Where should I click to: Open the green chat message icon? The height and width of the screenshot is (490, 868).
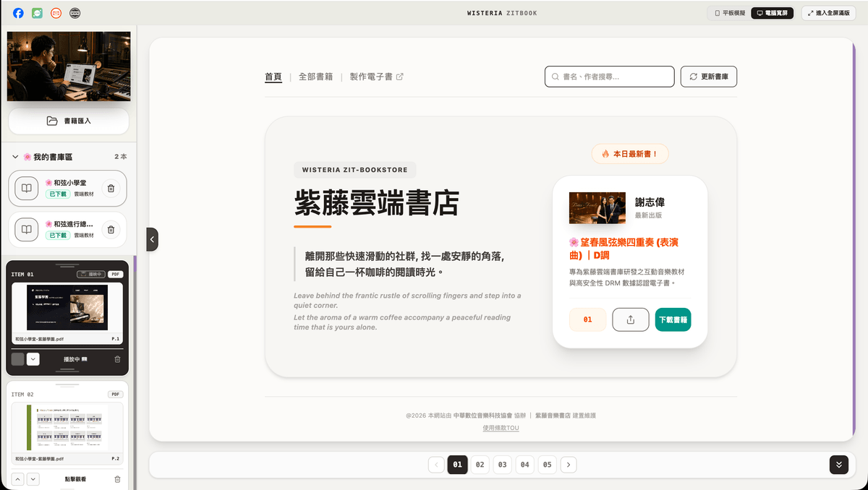click(37, 13)
